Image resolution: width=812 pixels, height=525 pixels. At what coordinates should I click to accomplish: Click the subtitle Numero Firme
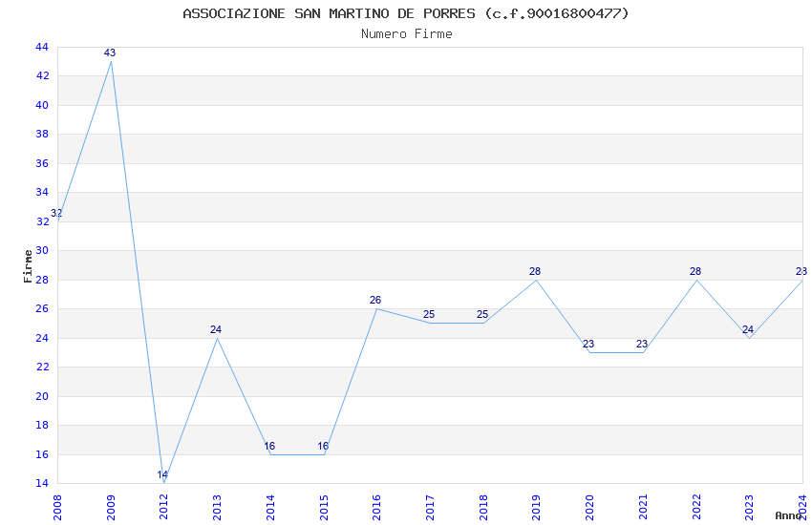pyautogui.click(x=407, y=34)
